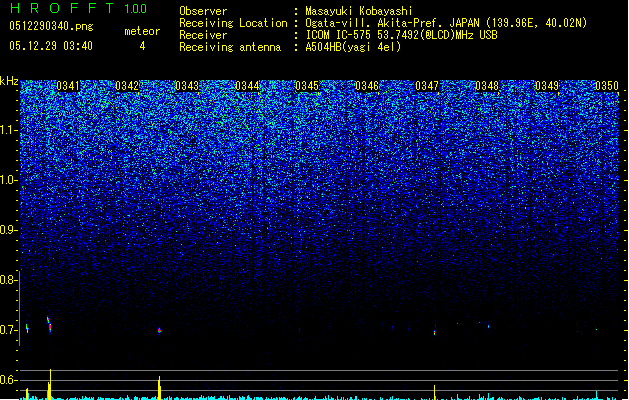Select location text Ogata-vill. Akita-Pref. JAPAN
The height and width of the screenshot is (400, 629).
coord(392,23)
